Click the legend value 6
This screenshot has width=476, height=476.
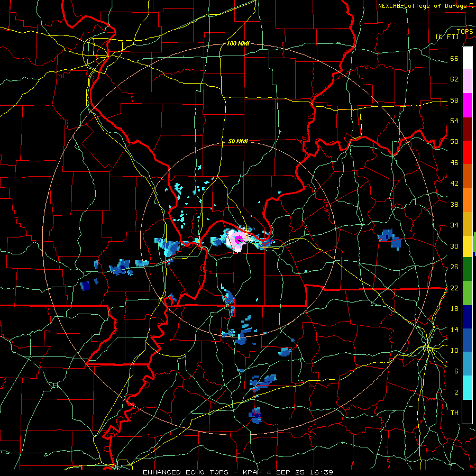(456, 371)
